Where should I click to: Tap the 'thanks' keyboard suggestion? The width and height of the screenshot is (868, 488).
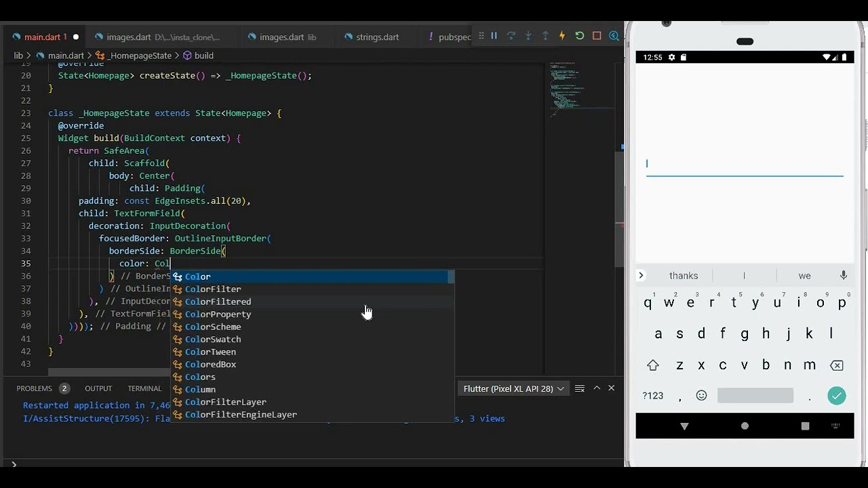coord(684,276)
